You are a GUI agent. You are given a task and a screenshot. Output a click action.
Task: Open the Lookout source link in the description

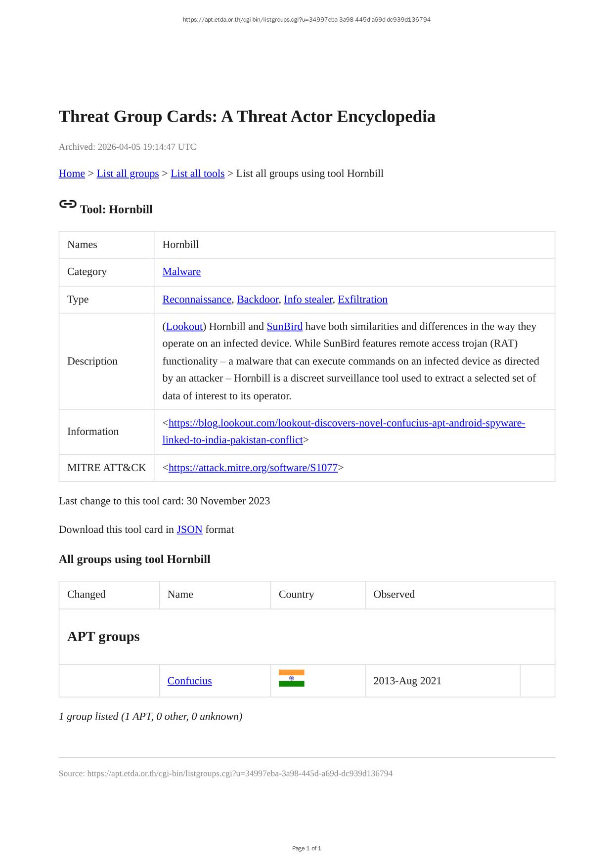coord(184,327)
